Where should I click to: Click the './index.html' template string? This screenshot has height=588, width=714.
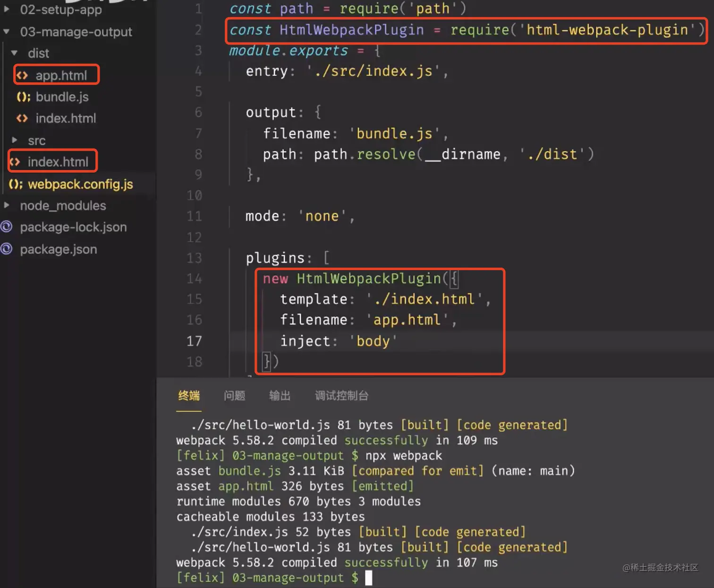tap(424, 299)
